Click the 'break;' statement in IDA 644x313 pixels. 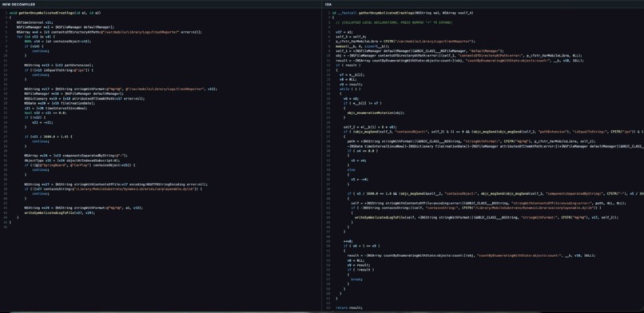356,279
